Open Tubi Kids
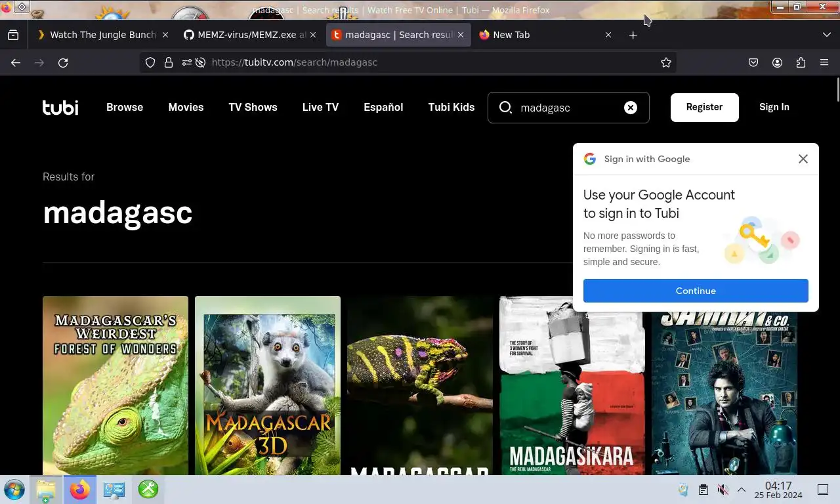The height and width of the screenshot is (504, 840). 451,107
